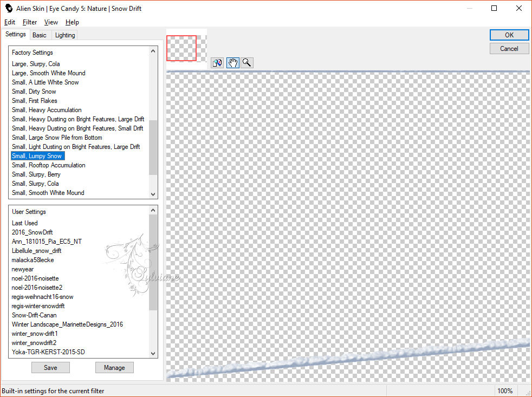Select user setting 'winter_snow-drift1'
Image resolution: width=532 pixels, height=397 pixels.
[x=35, y=333]
